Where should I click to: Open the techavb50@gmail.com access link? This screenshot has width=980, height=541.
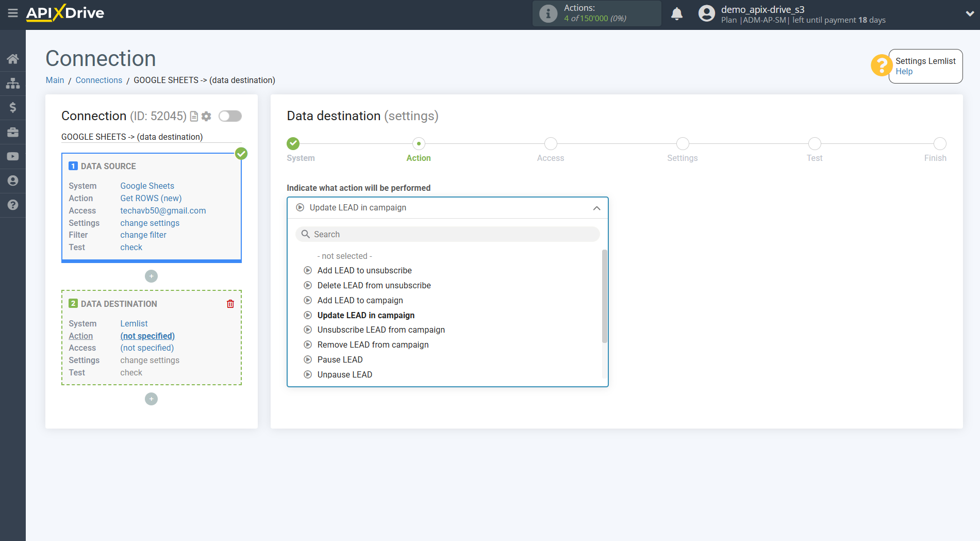(x=163, y=210)
